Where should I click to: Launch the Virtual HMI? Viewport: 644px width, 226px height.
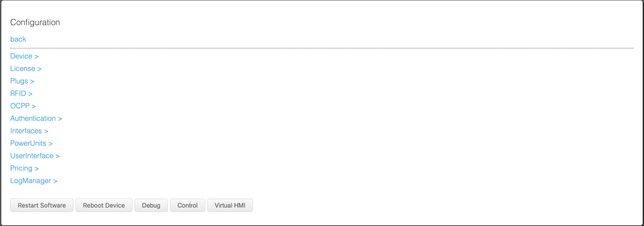pyautogui.click(x=230, y=205)
